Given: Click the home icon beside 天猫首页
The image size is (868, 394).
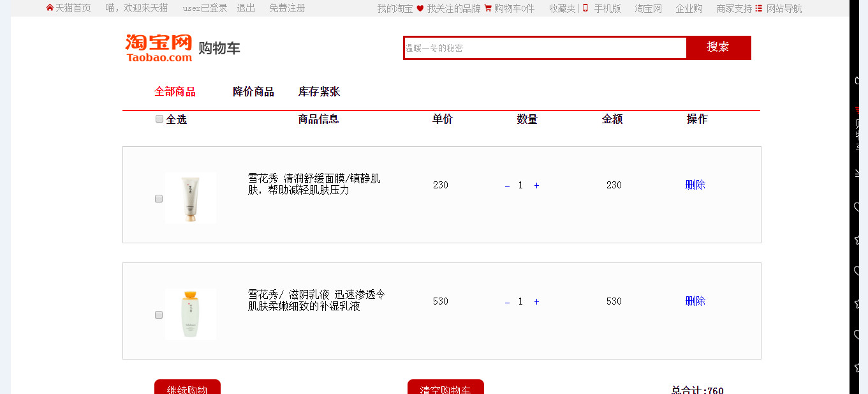Looking at the screenshot, I should (50, 8).
